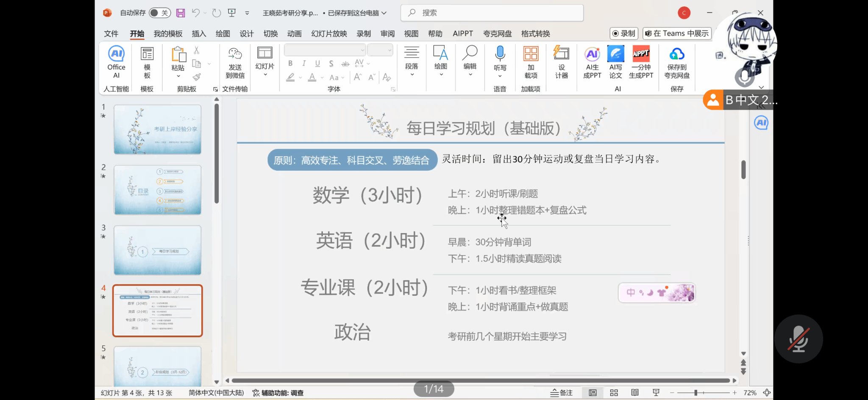The width and height of the screenshot is (868, 400).
Task: Expand the 粘贴 paste options arrow
Action: (178, 76)
